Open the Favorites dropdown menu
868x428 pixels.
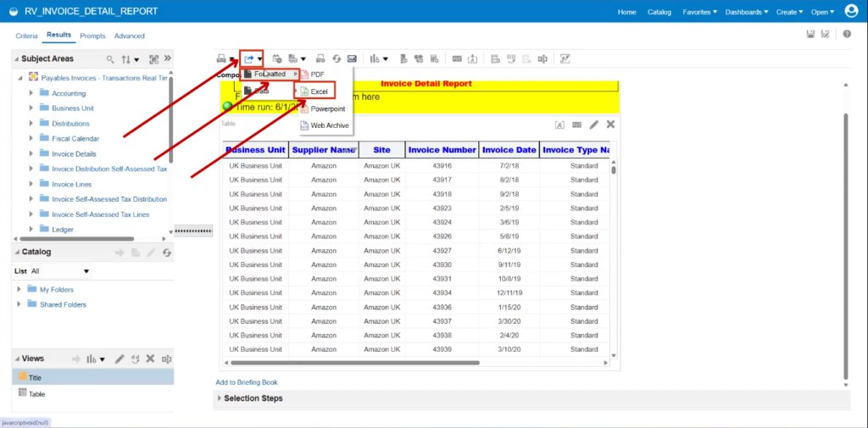699,12
